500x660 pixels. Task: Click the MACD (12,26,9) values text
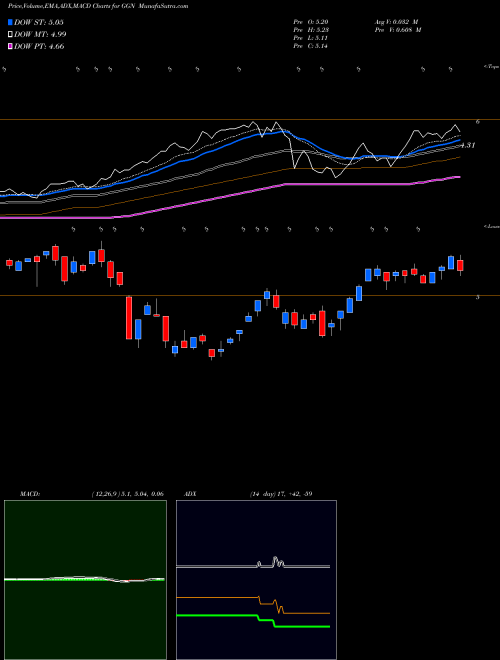tap(127, 494)
